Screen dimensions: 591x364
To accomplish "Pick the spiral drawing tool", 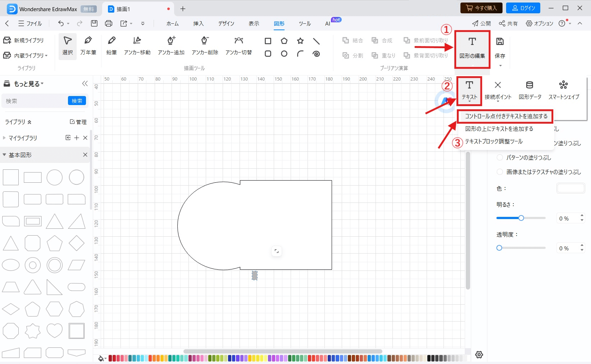I will (316, 54).
